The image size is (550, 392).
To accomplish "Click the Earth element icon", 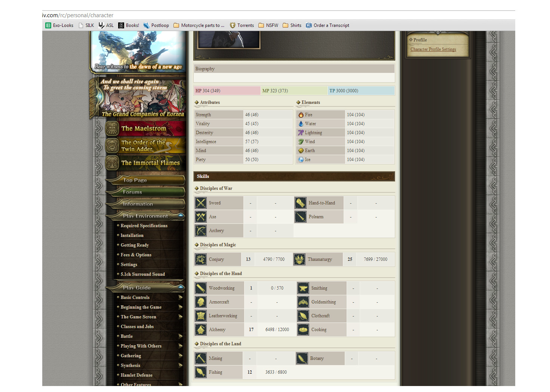I will (x=301, y=151).
